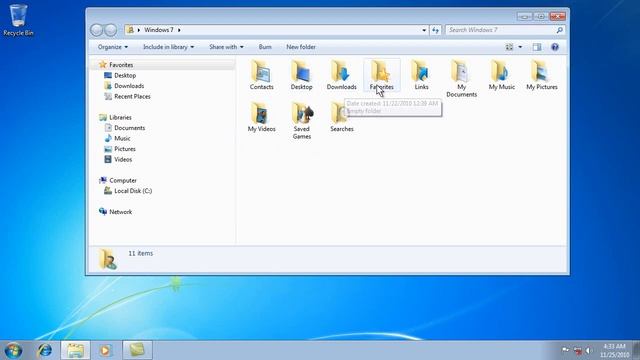Click the Windows 7 breadcrumb in address bar
The image size is (640, 360).
click(159, 30)
